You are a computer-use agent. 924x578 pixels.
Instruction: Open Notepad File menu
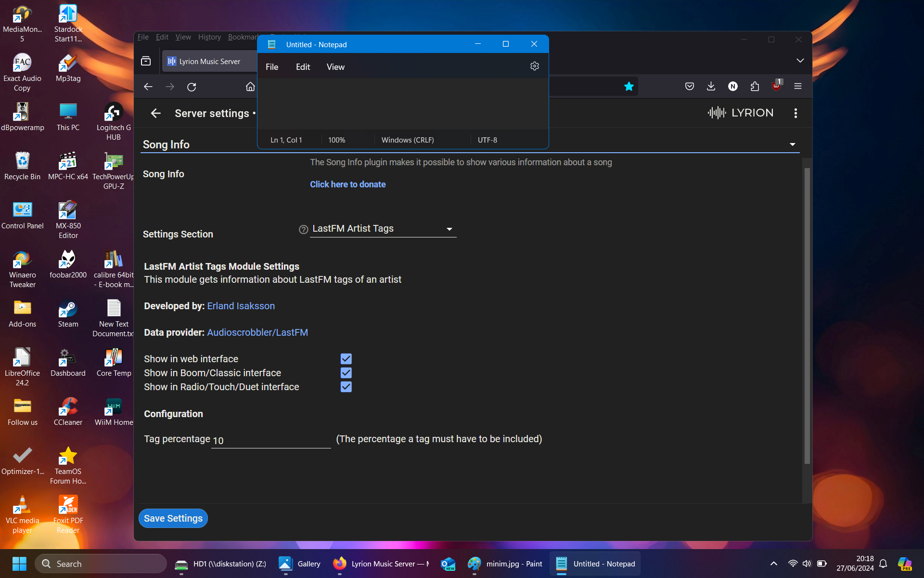pos(272,67)
